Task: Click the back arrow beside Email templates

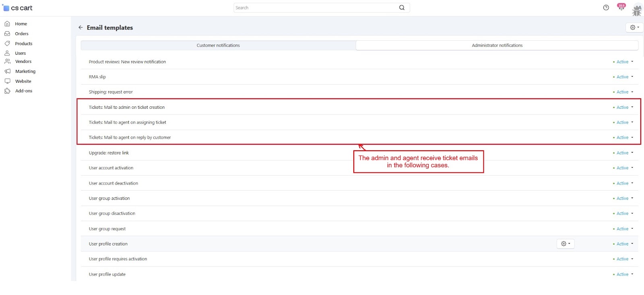Action: [x=80, y=27]
